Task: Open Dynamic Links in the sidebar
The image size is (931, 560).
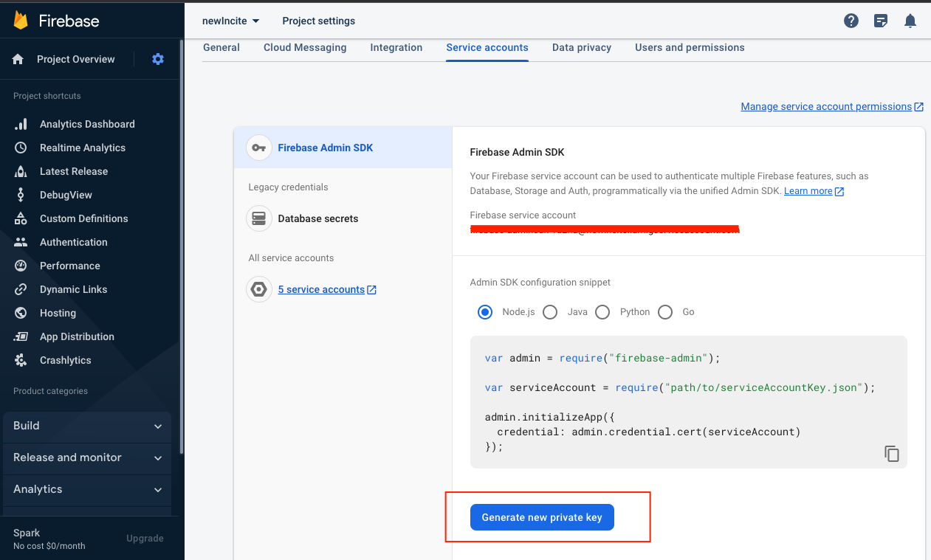Action: [73, 289]
